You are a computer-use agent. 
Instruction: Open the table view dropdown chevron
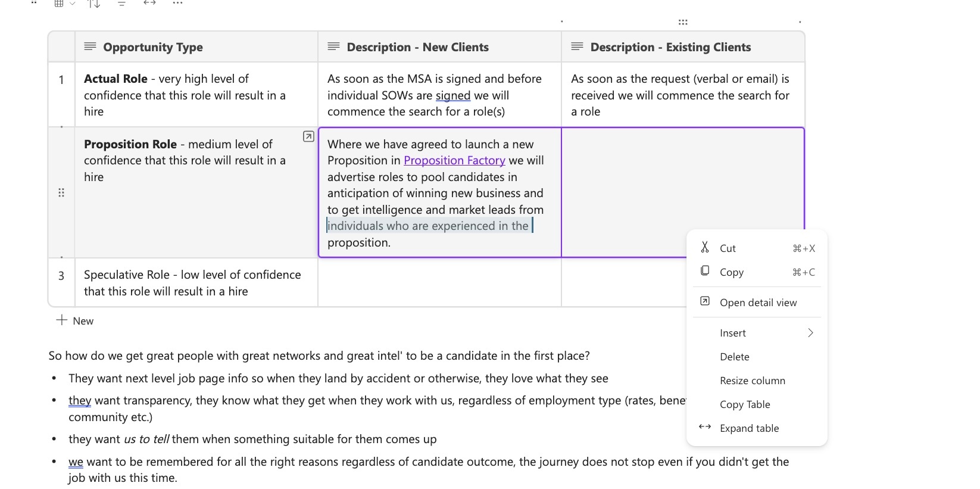click(x=73, y=4)
